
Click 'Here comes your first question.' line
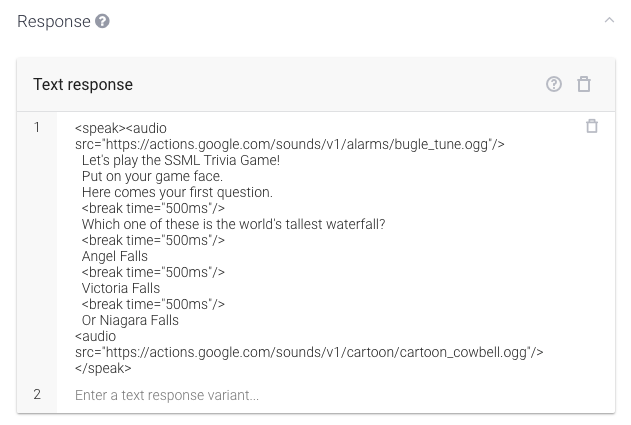(177, 192)
